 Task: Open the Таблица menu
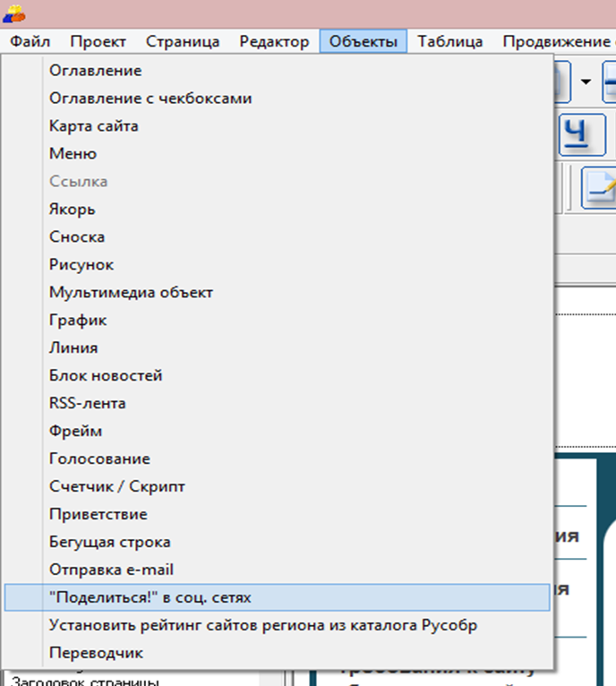tap(449, 41)
